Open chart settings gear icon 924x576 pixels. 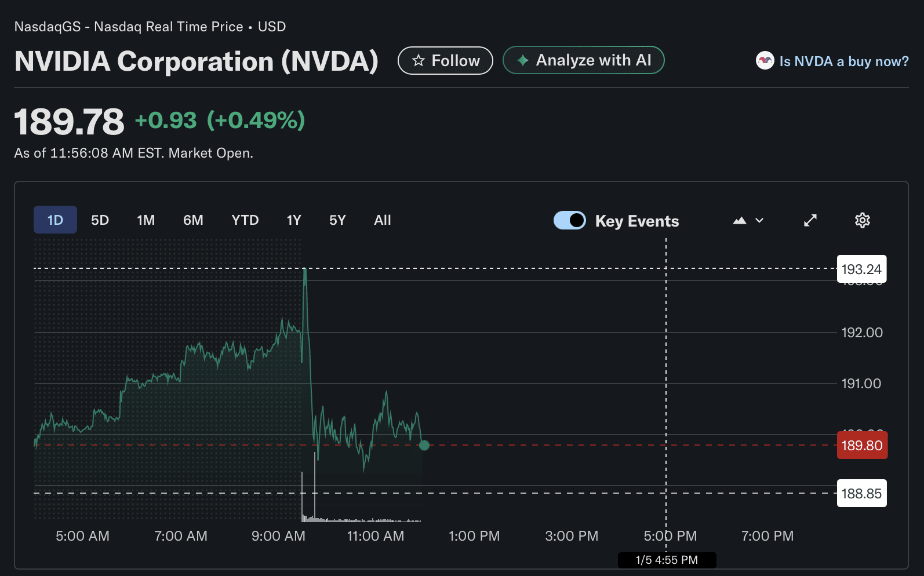pyautogui.click(x=863, y=220)
